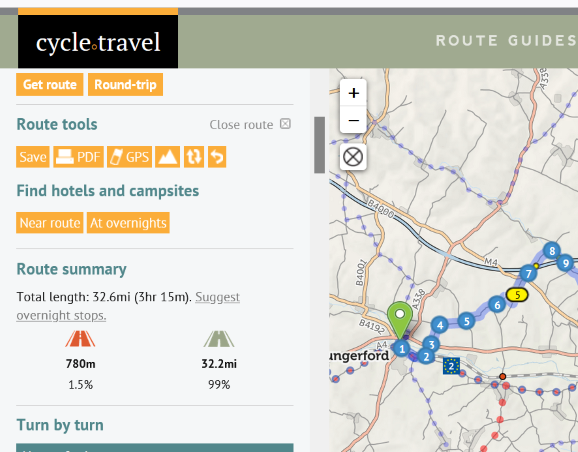578x452 pixels.
Task: Go to cycle.travel home logo
Action: tap(98, 42)
